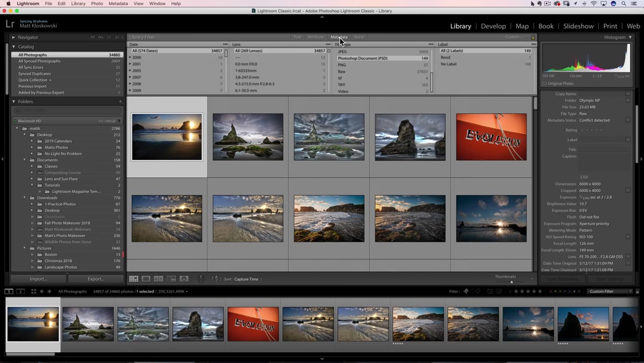Screen dimensions: 644x363
Task: Select the Painter spray can tool
Action: click(201, 279)
